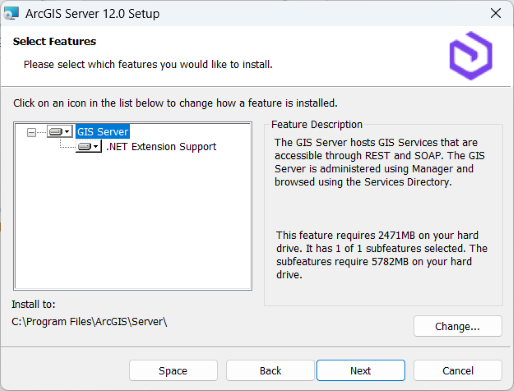Open .NET Extension Support install dropdown icon

(x=89, y=147)
